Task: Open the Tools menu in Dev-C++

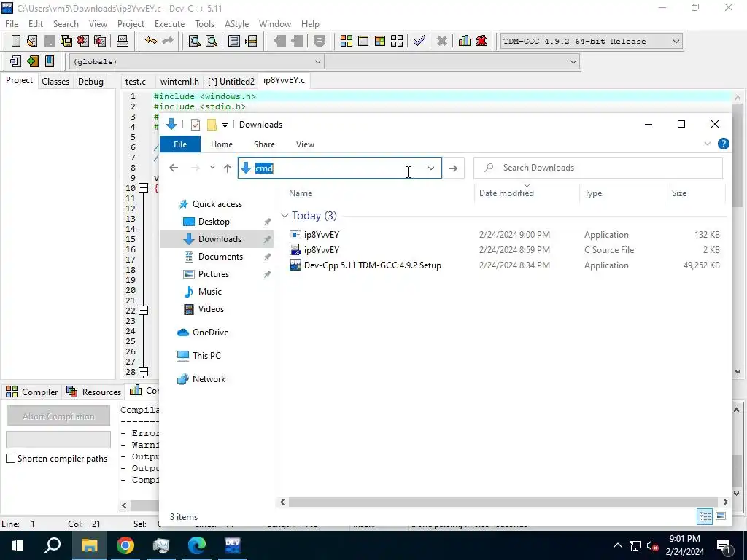Action: tap(204, 24)
